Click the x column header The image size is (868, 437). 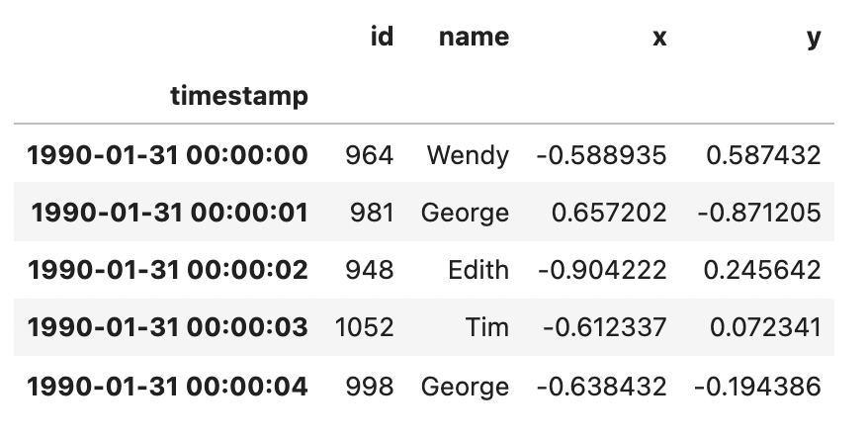click(658, 37)
